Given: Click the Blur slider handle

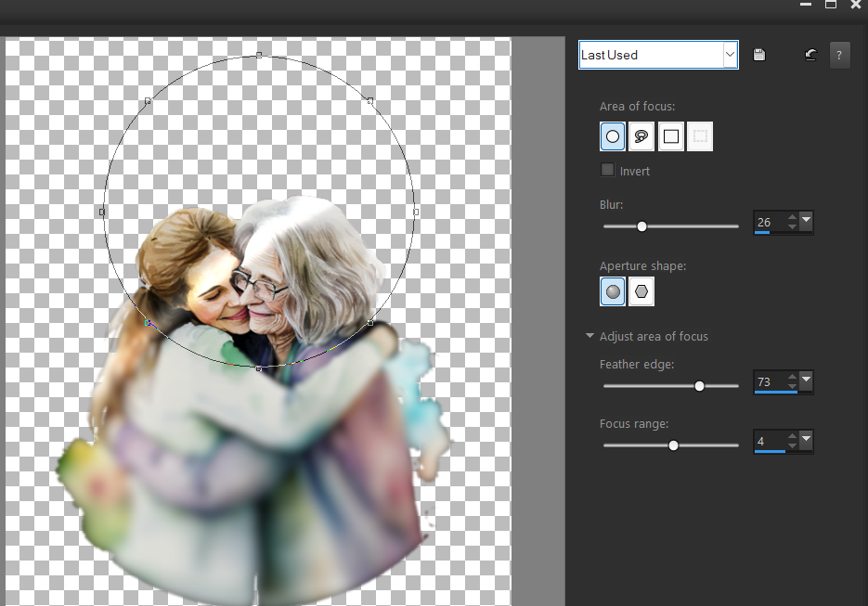Looking at the screenshot, I should (641, 226).
